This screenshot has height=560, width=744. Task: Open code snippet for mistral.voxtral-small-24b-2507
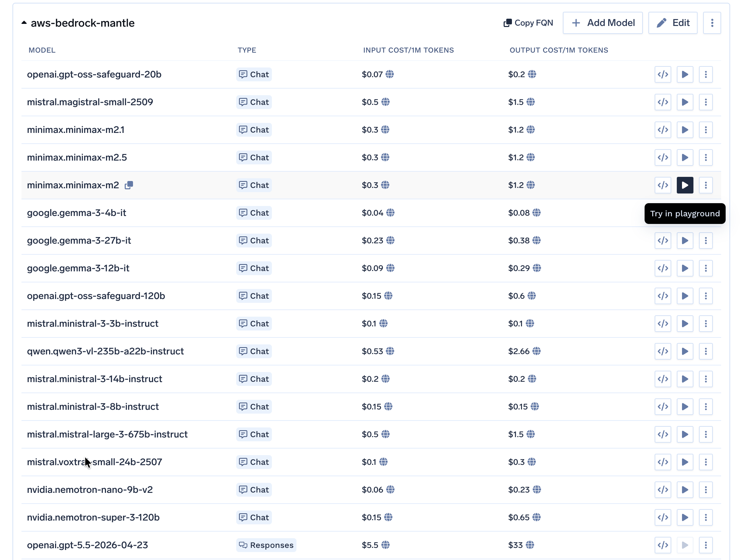tap(663, 462)
